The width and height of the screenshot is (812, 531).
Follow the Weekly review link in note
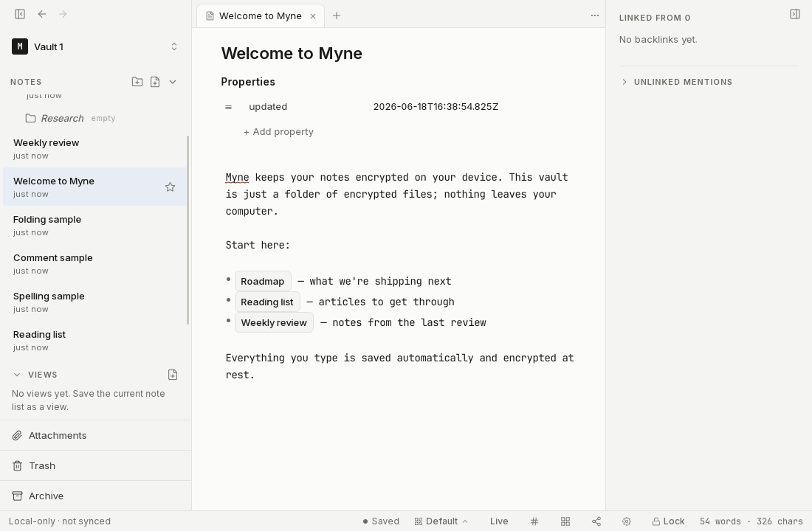(274, 323)
